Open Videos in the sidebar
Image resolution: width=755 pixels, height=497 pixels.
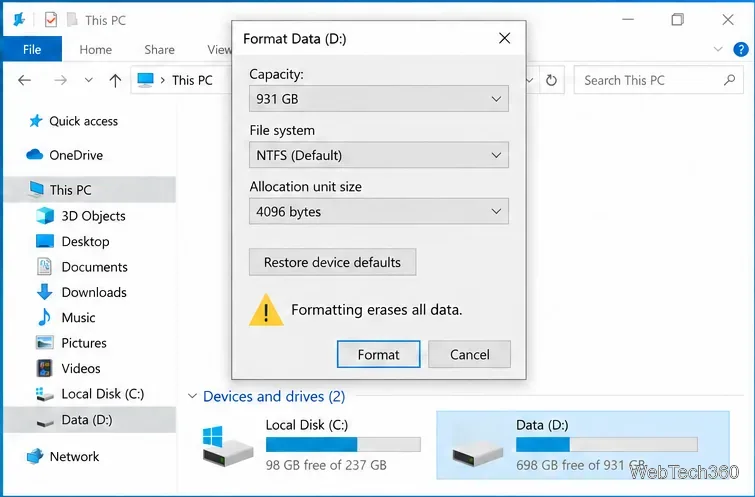[81, 368]
